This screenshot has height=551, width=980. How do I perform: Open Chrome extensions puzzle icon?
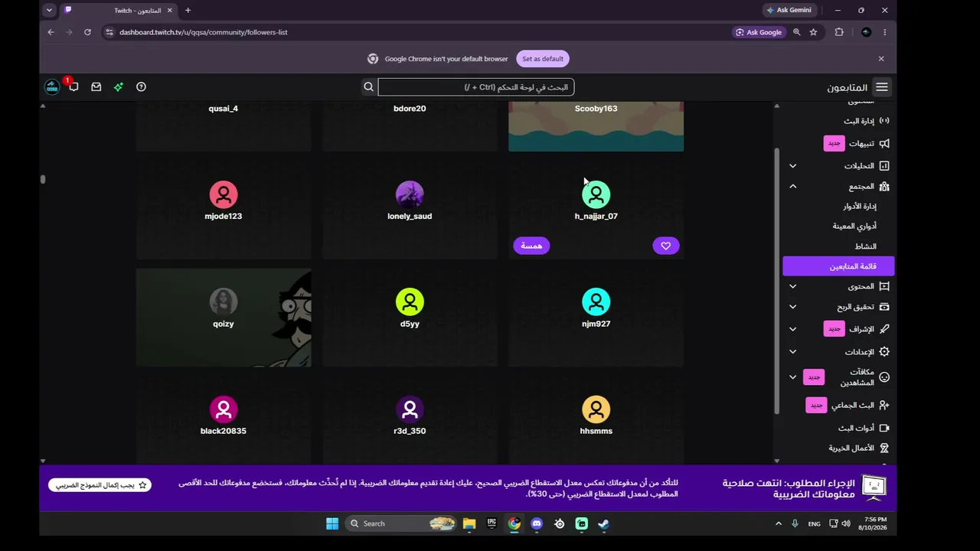(839, 32)
